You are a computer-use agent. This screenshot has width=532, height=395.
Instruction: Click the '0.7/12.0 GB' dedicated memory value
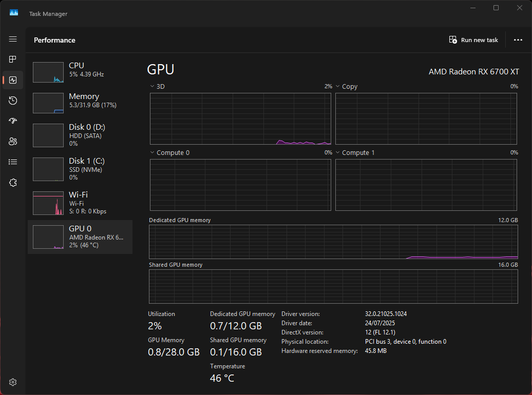tap(236, 326)
